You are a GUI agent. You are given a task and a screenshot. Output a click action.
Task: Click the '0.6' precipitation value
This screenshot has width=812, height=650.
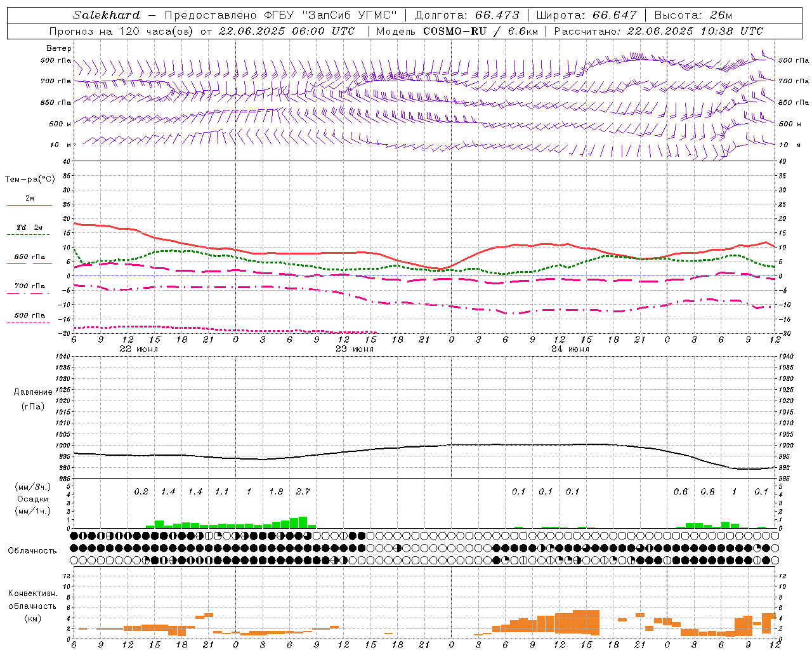click(681, 491)
